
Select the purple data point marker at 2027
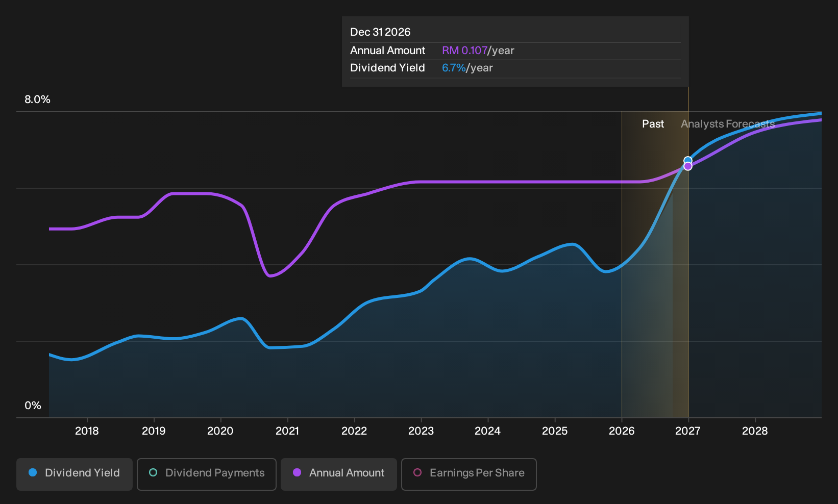pyautogui.click(x=688, y=166)
